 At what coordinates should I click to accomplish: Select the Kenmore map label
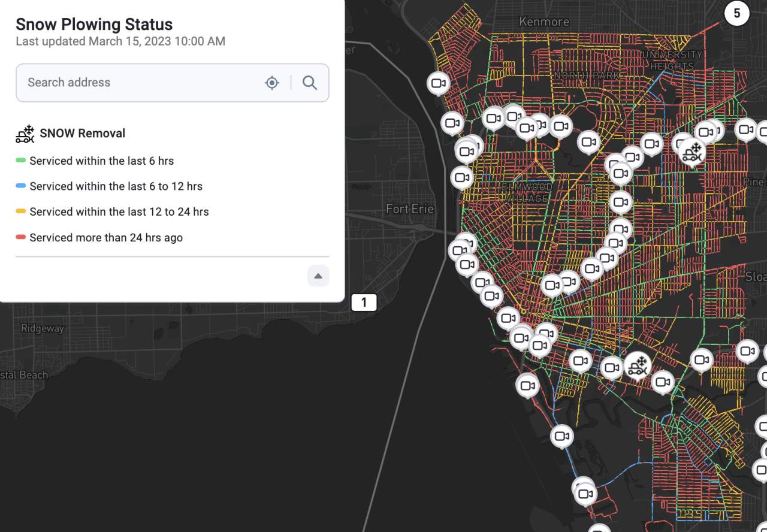pyautogui.click(x=544, y=22)
